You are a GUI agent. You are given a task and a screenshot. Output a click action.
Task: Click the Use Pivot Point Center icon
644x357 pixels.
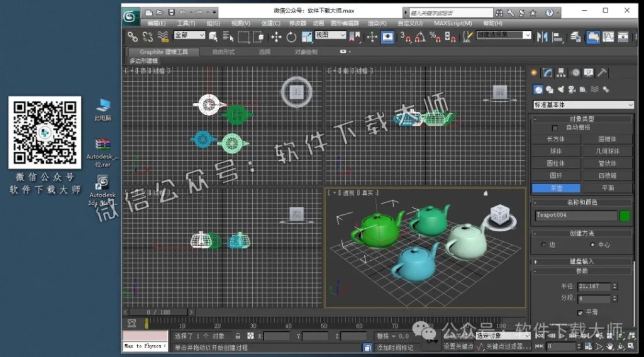click(x=355, y=37)
